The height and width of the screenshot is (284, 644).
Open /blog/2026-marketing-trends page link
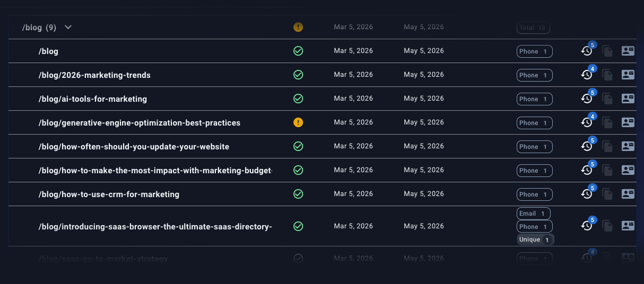pyautogui.click(x=94, y=75)
